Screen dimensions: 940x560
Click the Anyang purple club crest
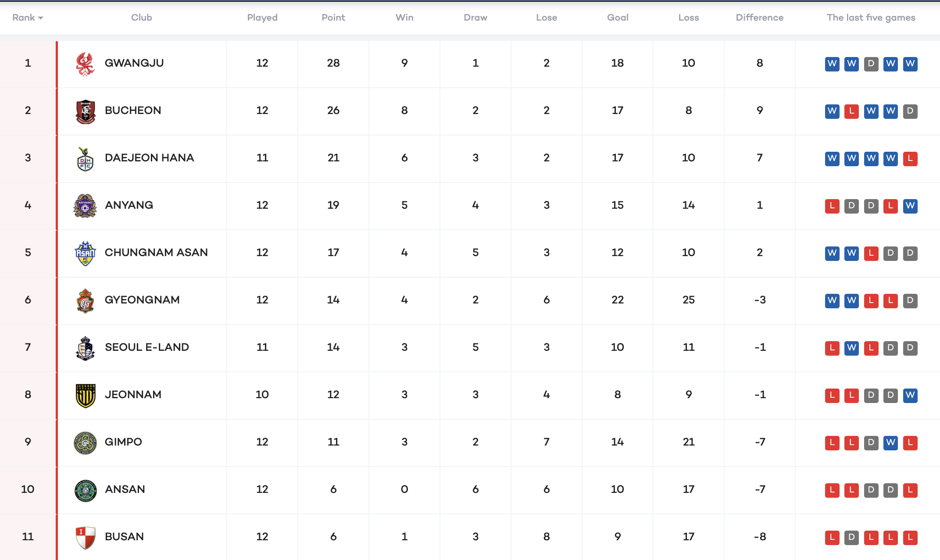85,206
